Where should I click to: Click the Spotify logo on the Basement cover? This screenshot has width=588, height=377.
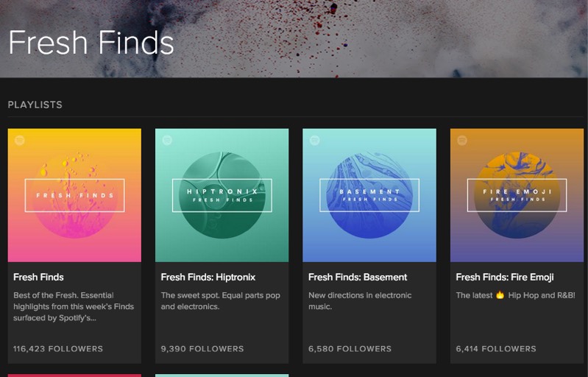[x=314, y=140]
